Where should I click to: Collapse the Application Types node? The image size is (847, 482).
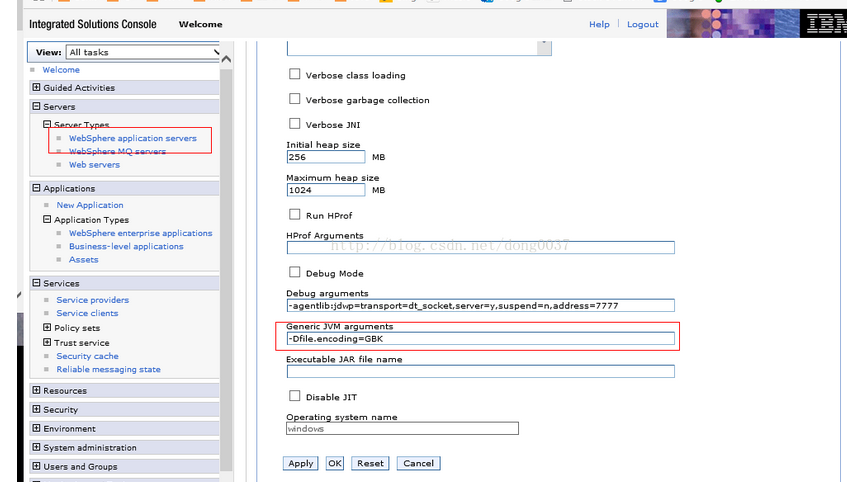pyautogui.click(x=47, y=219)
